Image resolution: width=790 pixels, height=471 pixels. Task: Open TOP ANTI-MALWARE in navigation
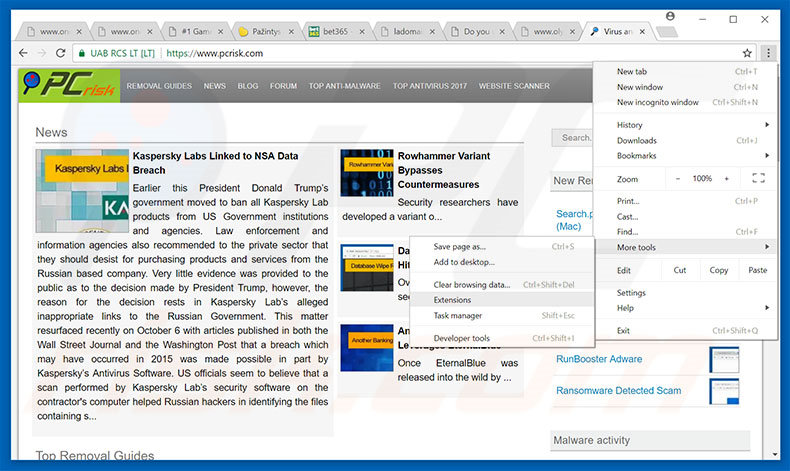(x=345, y=86)
